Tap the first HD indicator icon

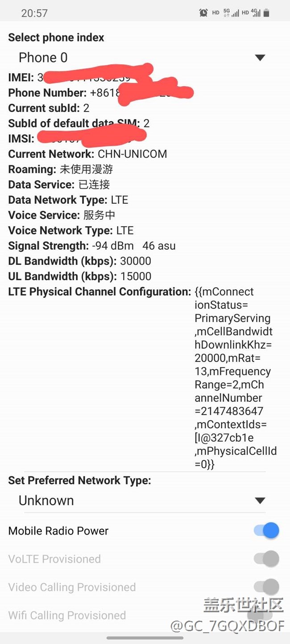tap(215, 13)
